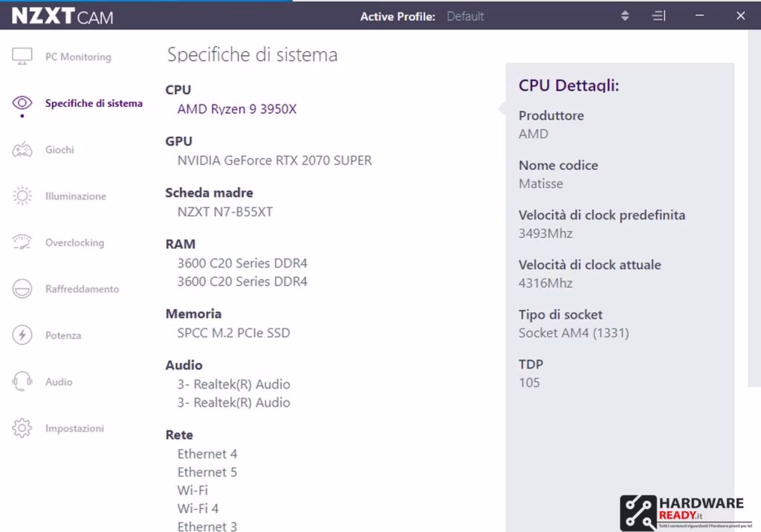Click the Illuminazione sun icon
The image size is (761, 532).
pyautogui.click(x=22, y=195)
